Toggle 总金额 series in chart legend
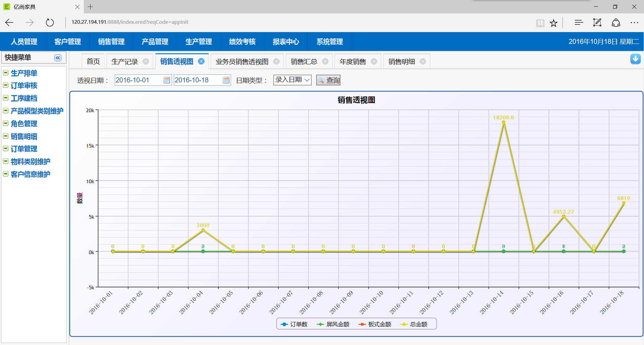This screenshot has height=345, width=644. pyautogui.click(x=414, y=324)
